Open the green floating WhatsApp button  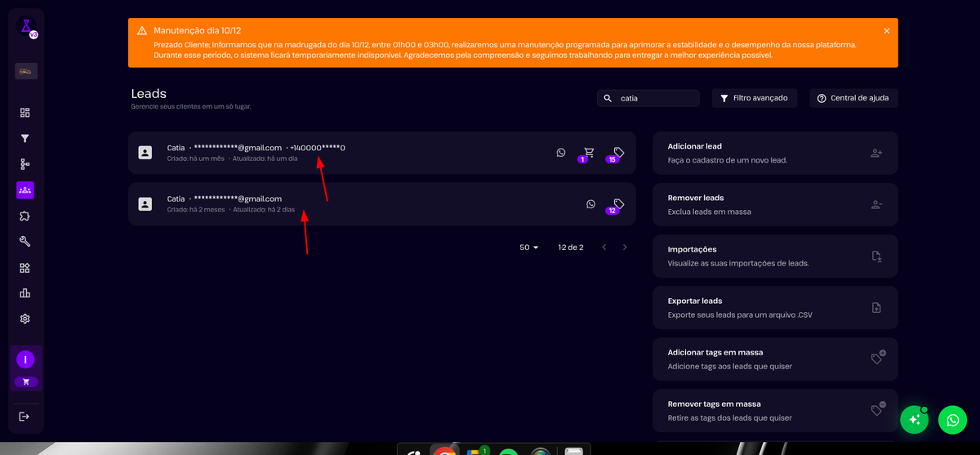click(952, 419)
